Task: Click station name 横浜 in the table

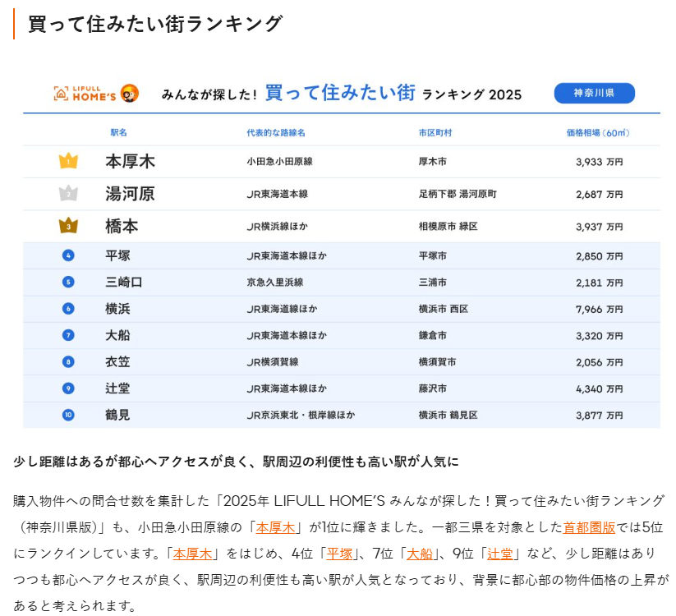Action: 117,309
